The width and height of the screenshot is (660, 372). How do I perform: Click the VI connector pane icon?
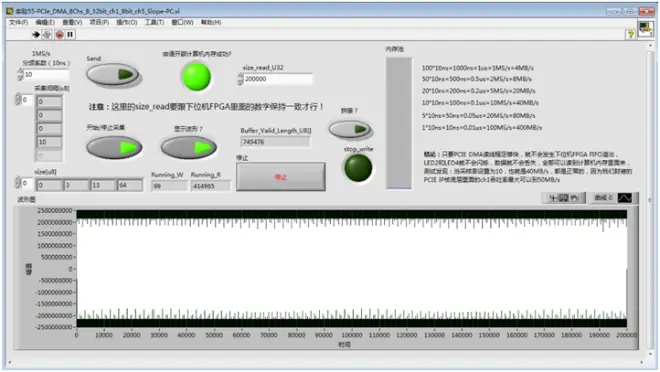pyautogui.click(x=645, y=29)
